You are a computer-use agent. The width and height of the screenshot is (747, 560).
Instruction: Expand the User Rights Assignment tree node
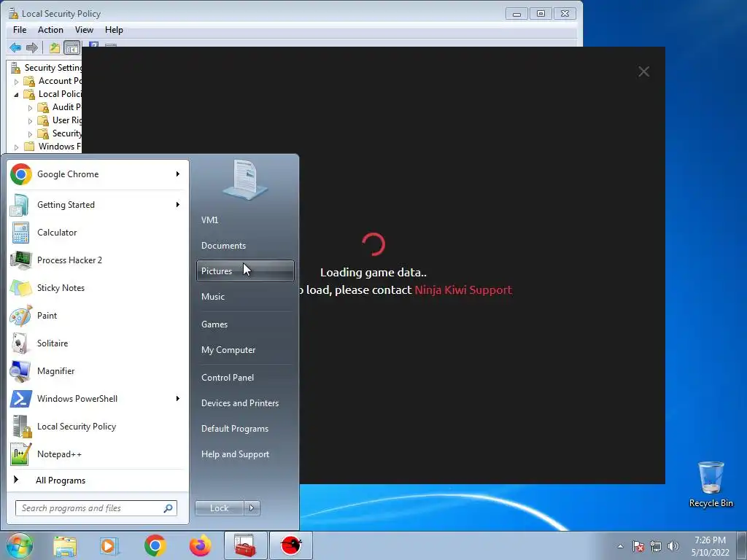click(30, 121)
